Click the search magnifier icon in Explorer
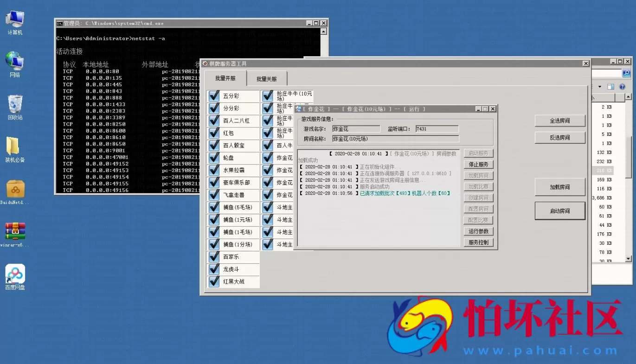This screenshot has height=364, width=636. 626,73
